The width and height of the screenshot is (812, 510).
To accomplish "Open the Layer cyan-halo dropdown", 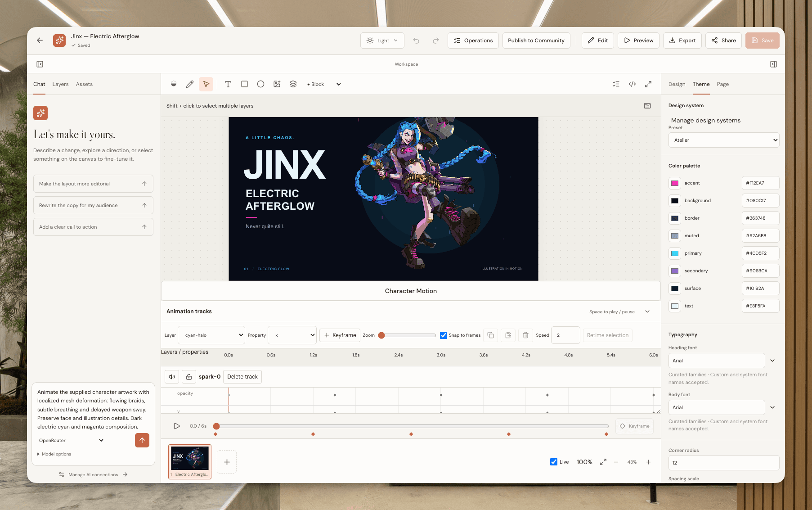I will pyautogui.click(x=211, y=335).
